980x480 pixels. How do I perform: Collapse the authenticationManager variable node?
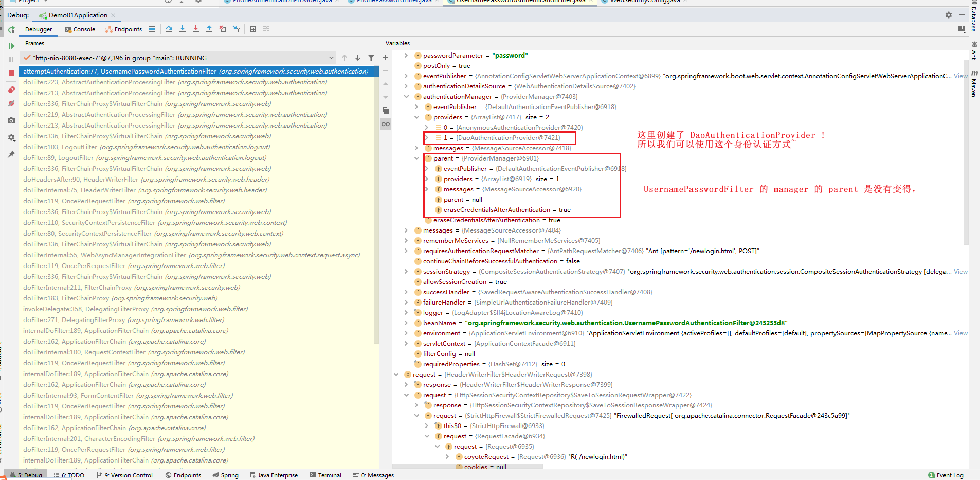point(407,96)
